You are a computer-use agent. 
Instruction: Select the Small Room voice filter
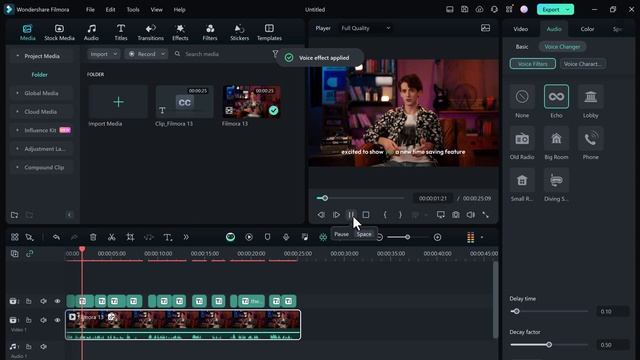click(522, 180)
